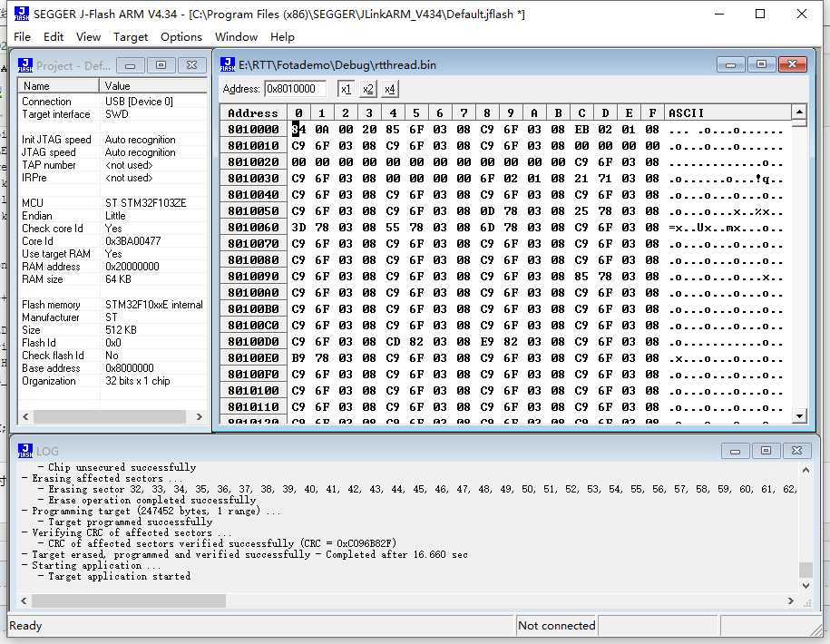
Task: Select the MCU value ST STM32F103ZE
Action: pyautogui.click(x=145, y=202)
